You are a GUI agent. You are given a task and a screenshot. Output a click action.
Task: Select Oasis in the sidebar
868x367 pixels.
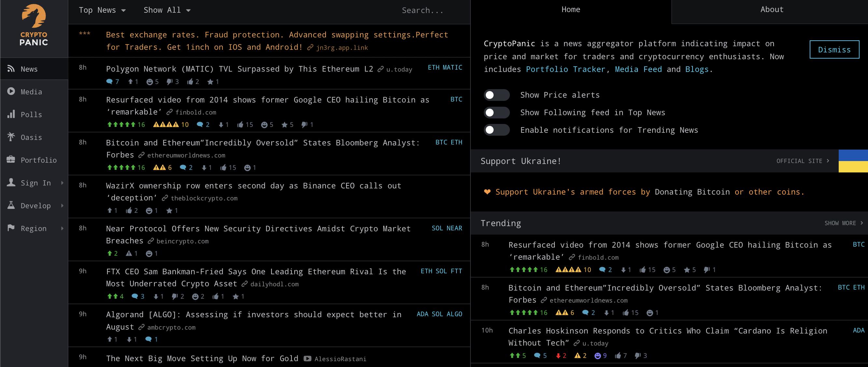(x=34, y=137)
